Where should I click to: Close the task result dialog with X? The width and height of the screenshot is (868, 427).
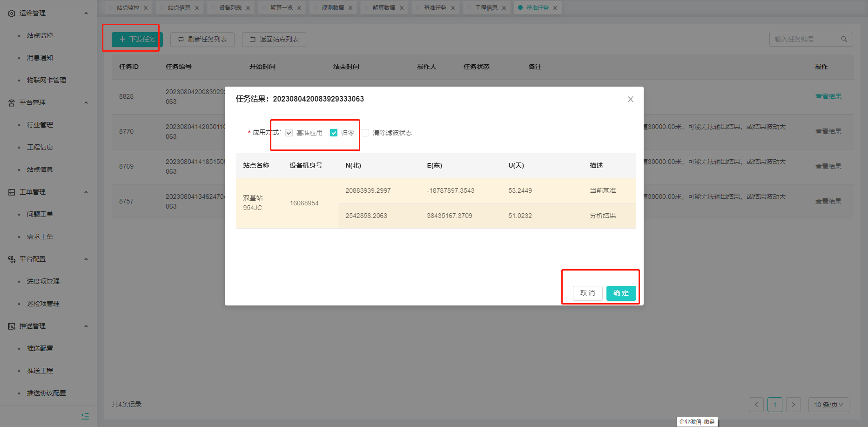[630, 99]
